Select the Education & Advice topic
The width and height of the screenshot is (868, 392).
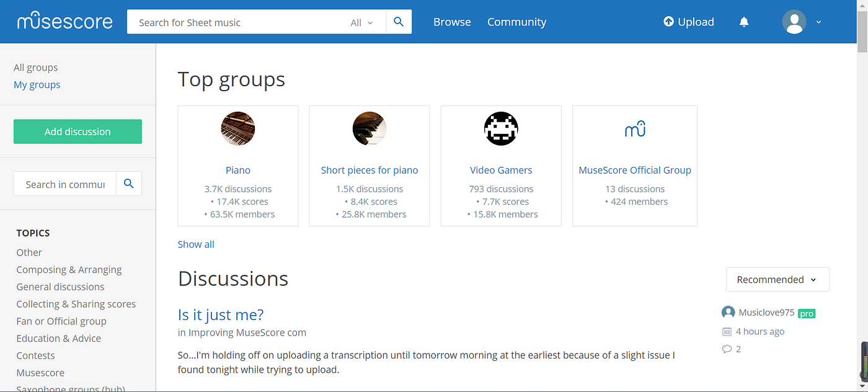click(58, 338)
